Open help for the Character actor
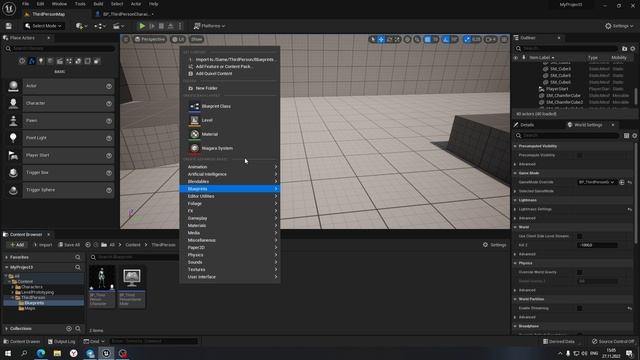 (109, 103)
